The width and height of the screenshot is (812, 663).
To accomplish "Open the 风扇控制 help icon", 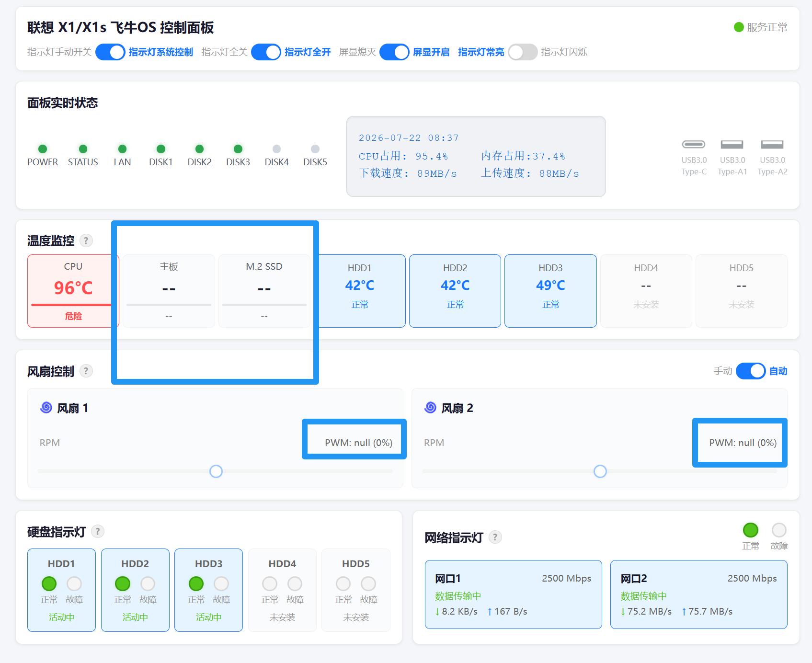I will pos(86,371).
